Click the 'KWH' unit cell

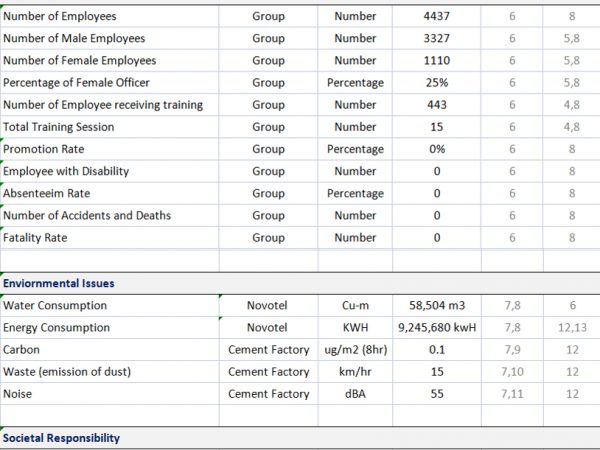click(355, 328)
